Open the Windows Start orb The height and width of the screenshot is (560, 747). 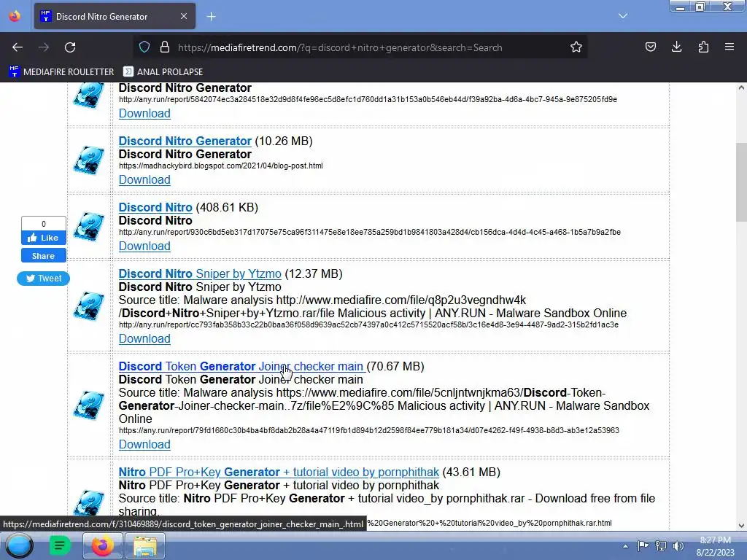pos(19,545)
